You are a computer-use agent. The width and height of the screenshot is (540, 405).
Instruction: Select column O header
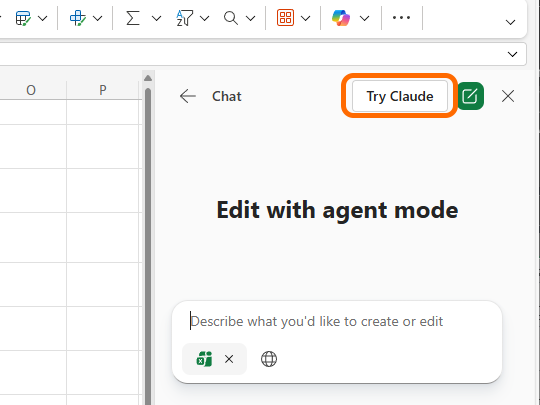tap(31, 90)
